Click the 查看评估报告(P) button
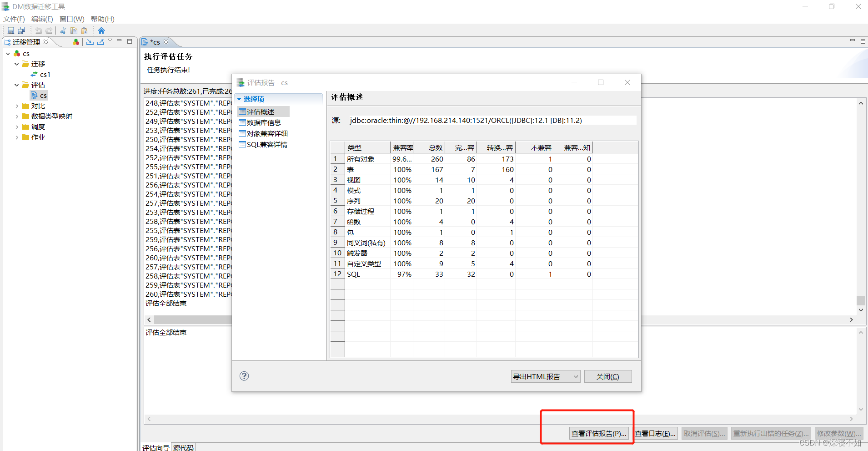 [x=600, y=433]
